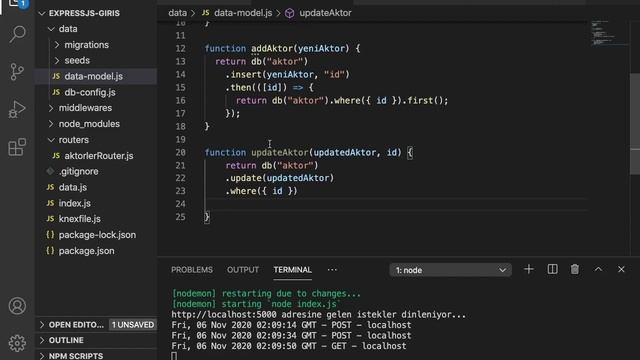Screen dimensions: 640x360
Task: Close the terminal panel
Action: [621, 269]
